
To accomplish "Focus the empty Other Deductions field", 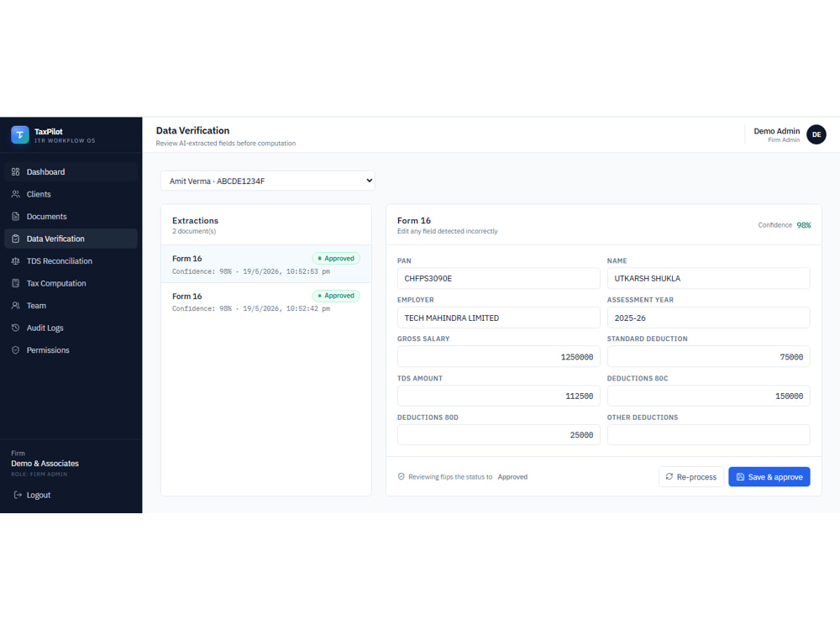I will pos(708,435).
